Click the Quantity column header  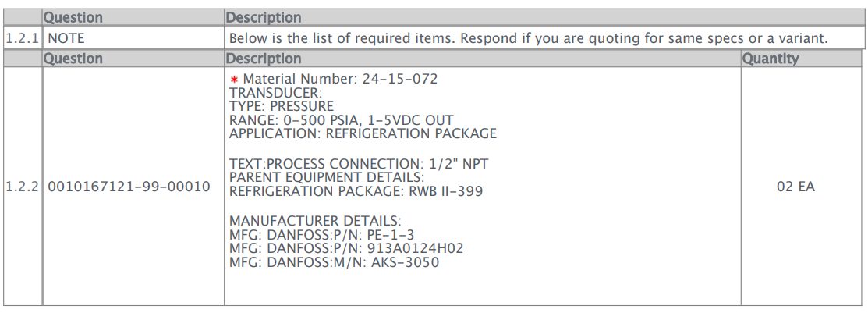[x=770, y=59]
